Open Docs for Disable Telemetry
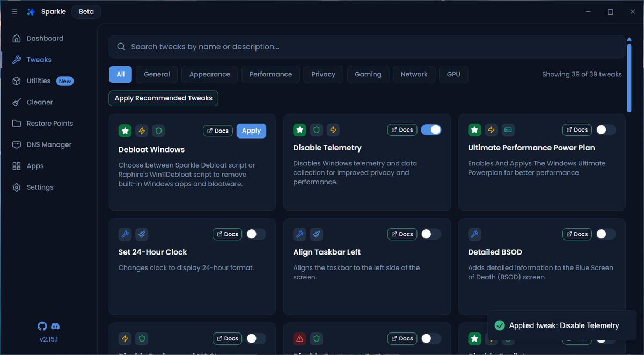The width and height of the screenshot is (644, 355). 402,129
